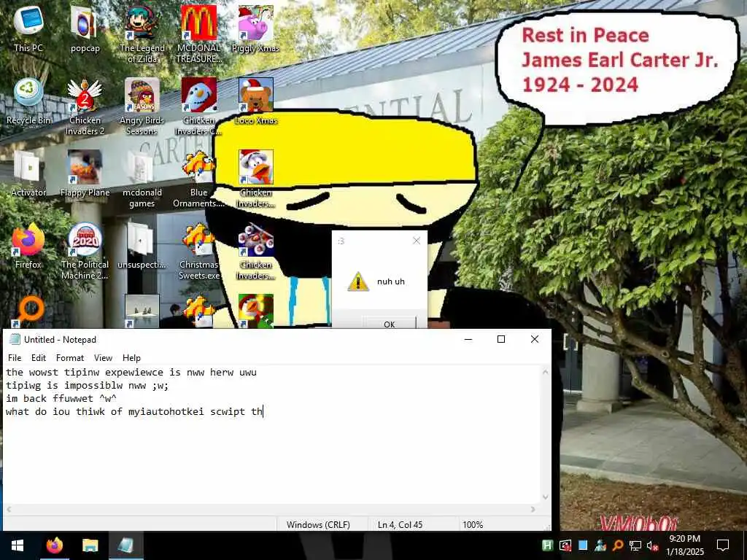
Task: Click the blue square tray icon
Action: click(583, 545)
